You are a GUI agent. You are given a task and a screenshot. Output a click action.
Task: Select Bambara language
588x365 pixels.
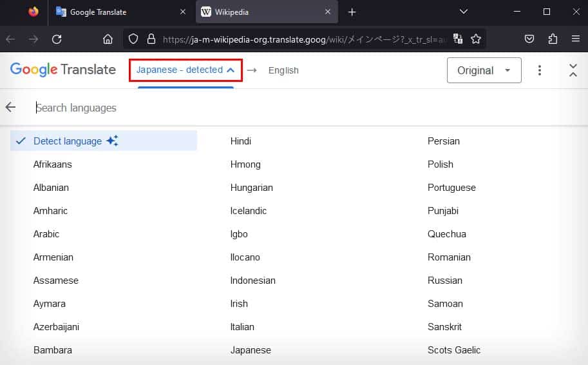[x=53, y=350]
